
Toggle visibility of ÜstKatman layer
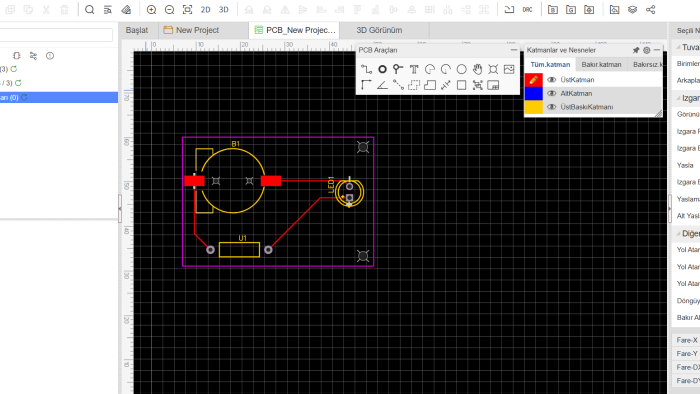tap(552, 79)
